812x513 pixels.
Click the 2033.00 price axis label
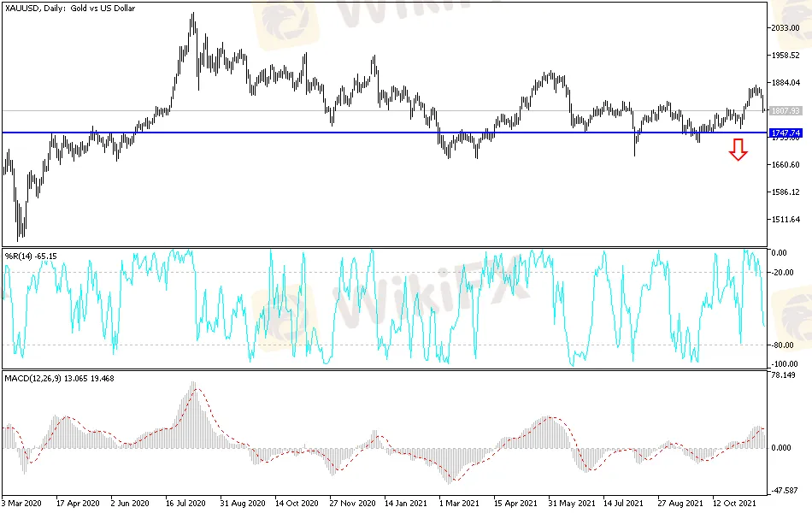(785, 28)
